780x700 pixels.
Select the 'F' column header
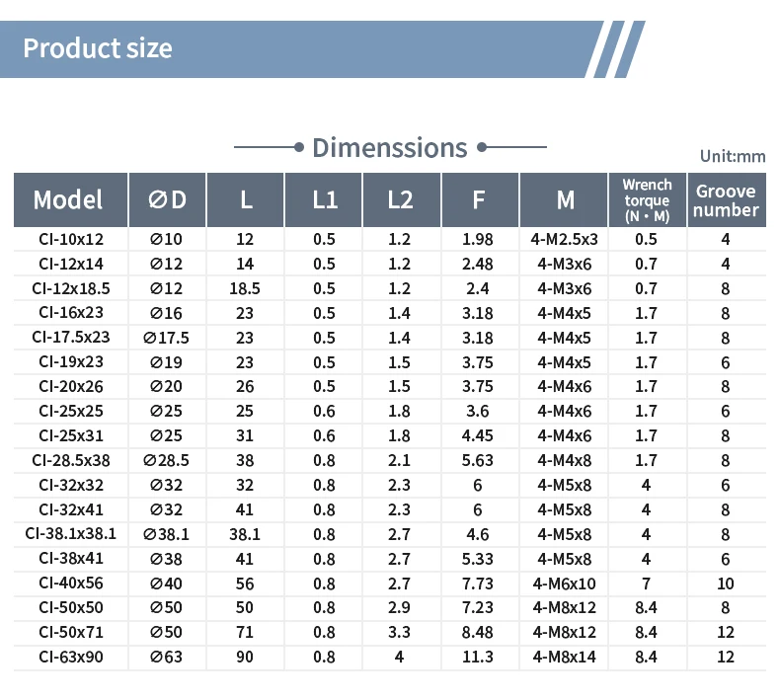click(x=480, y=200)
